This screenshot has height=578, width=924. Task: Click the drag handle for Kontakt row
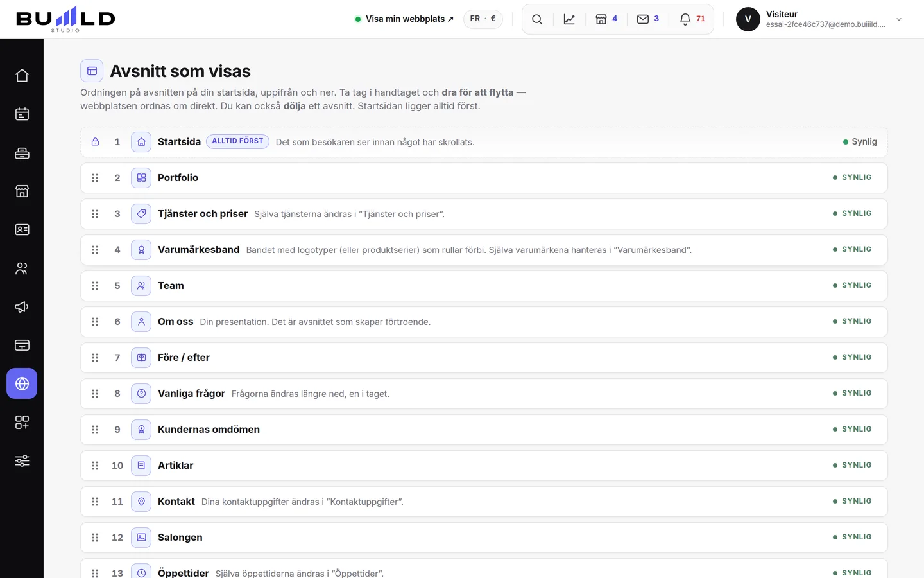pyautogui.click(x=95, y=502)
